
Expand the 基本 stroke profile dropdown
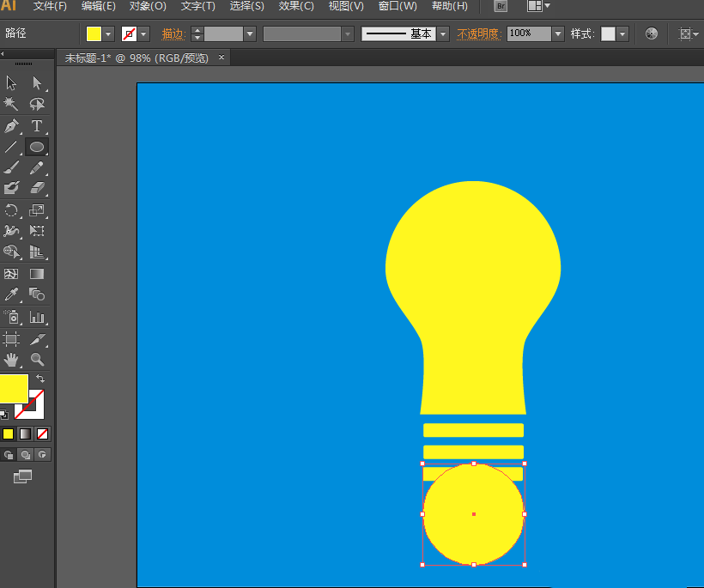pos(443,34)
